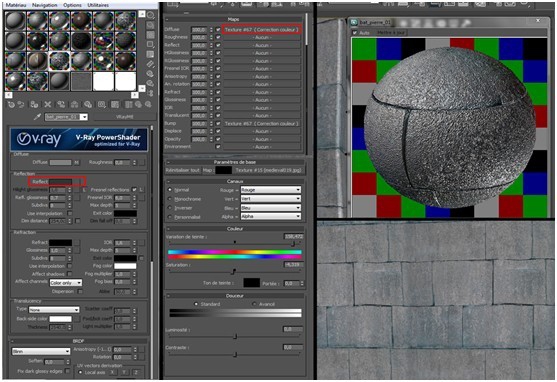Click the Reflect color swatch
This screenshot has height=382, width=557.
click(x=61, y=182)
